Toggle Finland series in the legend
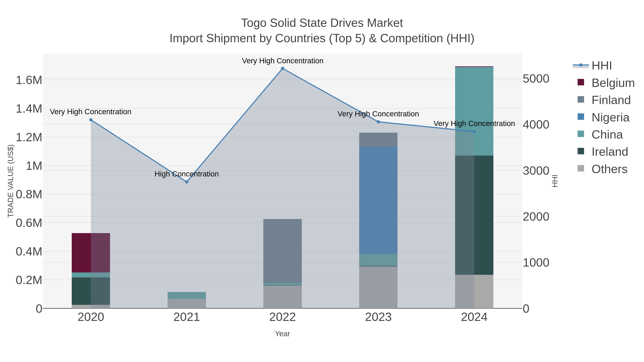The width and height of the screenshot is (644, 362). (x=604, y=100)
